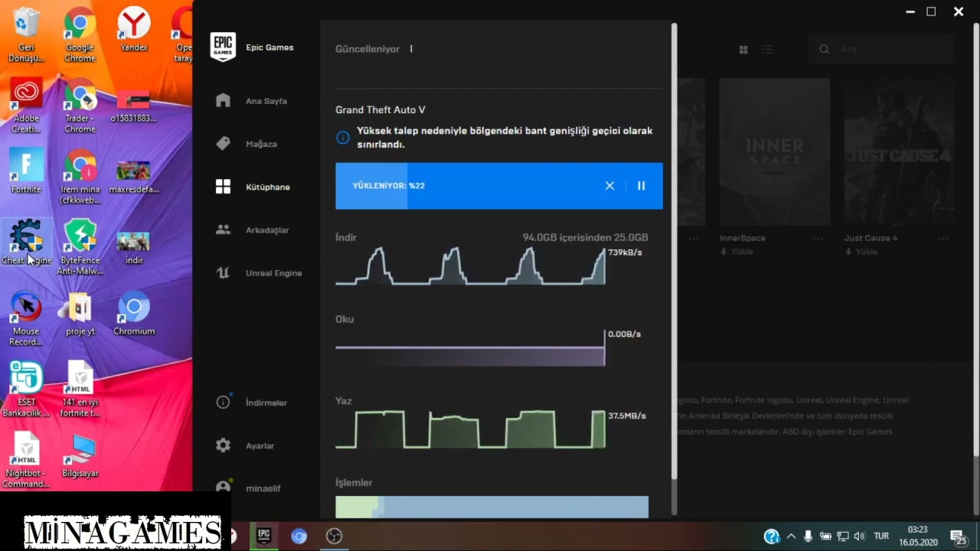
Task: Select the proje yt folder icon
Action: click(80, 314)
